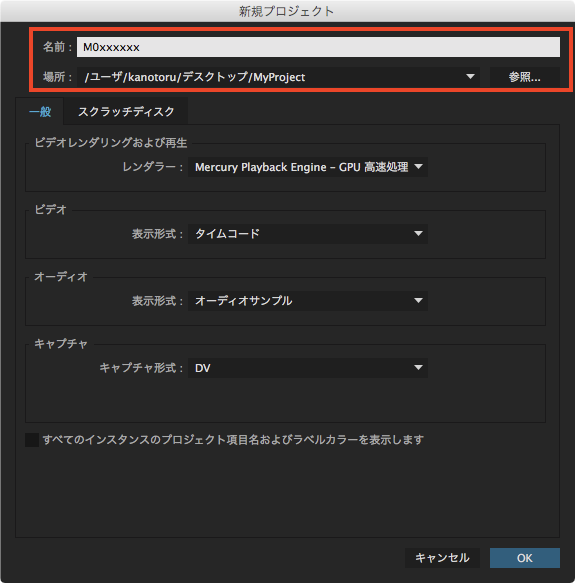This screenshot has width=575, height=583.
Task: Click the arrow on the レンダラー dropdown
Action: [x=418, y=167]
